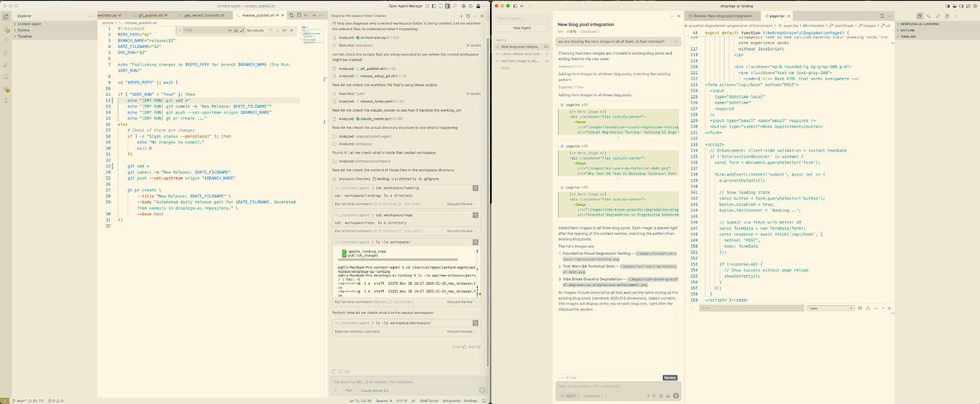The height and width of the screenshot is (404, 980).
Task: Close the release_publish.sh tab
Action: pyautogui.click(x=281, y=15)
